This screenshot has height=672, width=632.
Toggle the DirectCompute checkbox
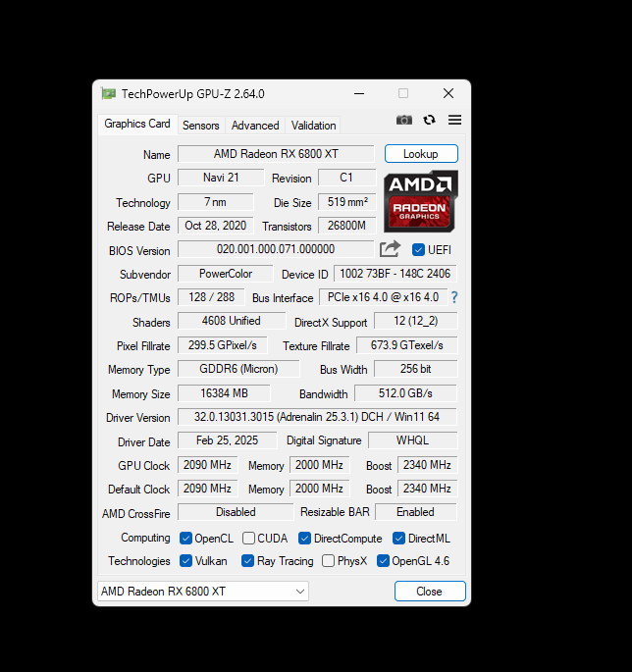tap(304, 539)
